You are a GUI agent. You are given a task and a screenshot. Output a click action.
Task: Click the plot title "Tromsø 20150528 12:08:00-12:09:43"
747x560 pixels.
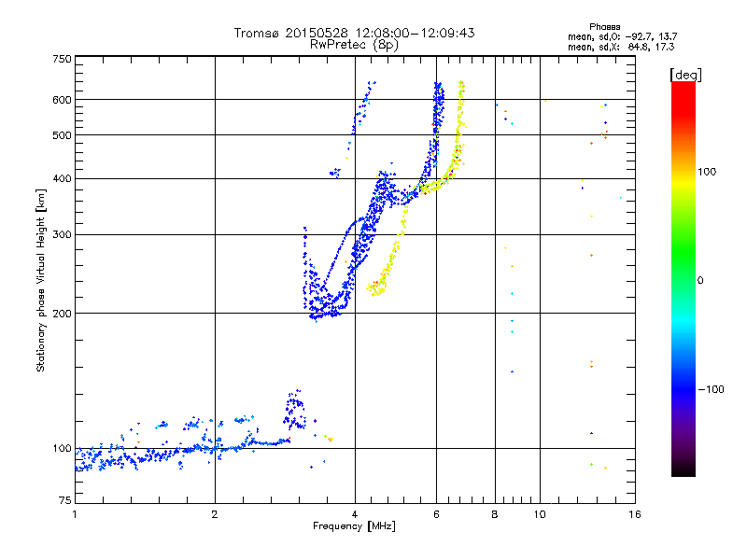pyautogui.click(x=354, y=33)
